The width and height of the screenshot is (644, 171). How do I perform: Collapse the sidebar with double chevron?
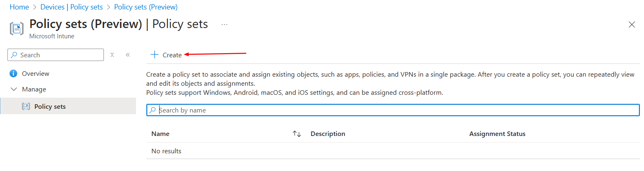[128, 55]
